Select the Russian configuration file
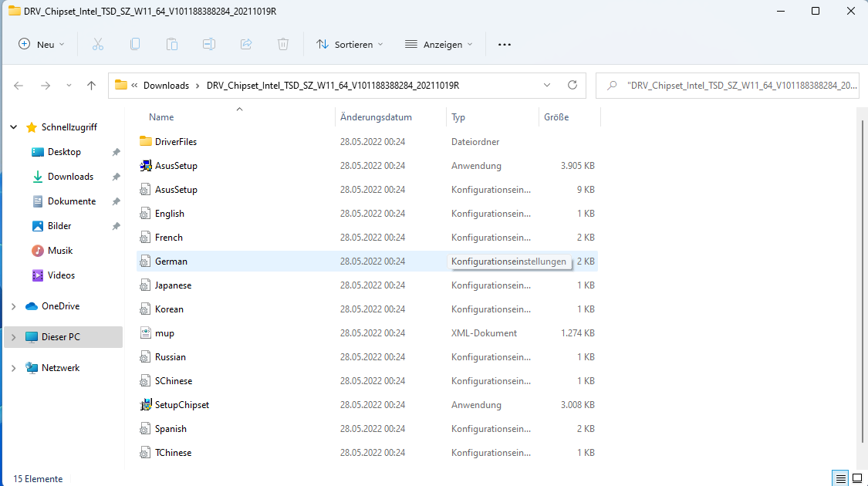Screen dimensions: 868x486 (367, 357)
